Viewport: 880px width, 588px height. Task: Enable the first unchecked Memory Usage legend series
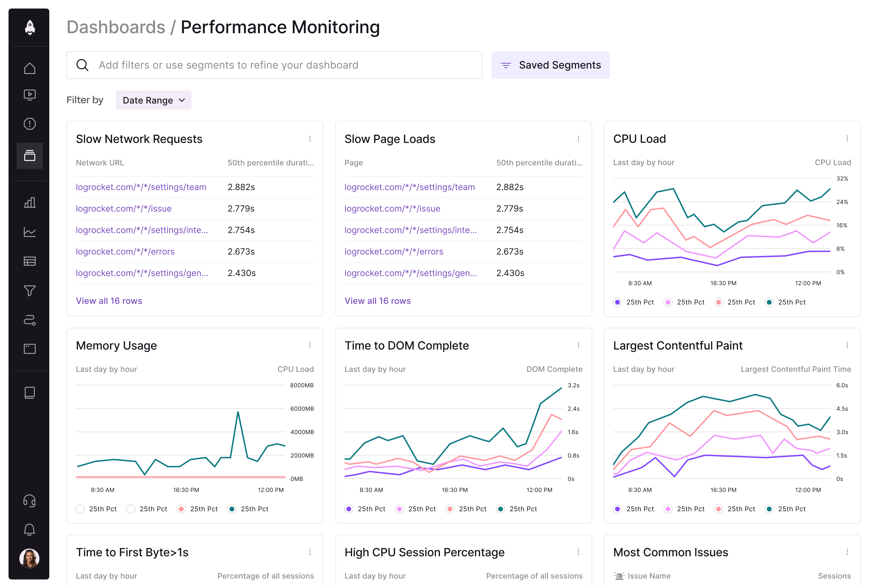click(80, 509)
